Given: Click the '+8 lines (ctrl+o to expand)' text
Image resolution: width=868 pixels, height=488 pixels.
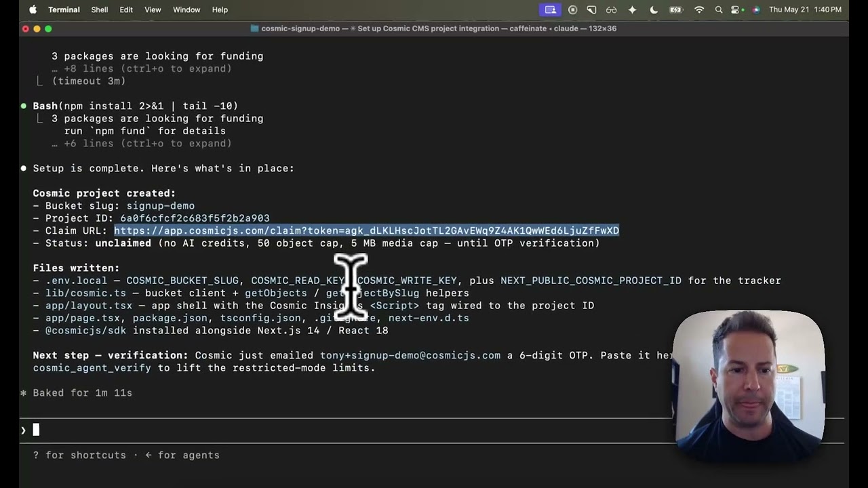Looking at the screenshot, I should click(x=148, y=68).
